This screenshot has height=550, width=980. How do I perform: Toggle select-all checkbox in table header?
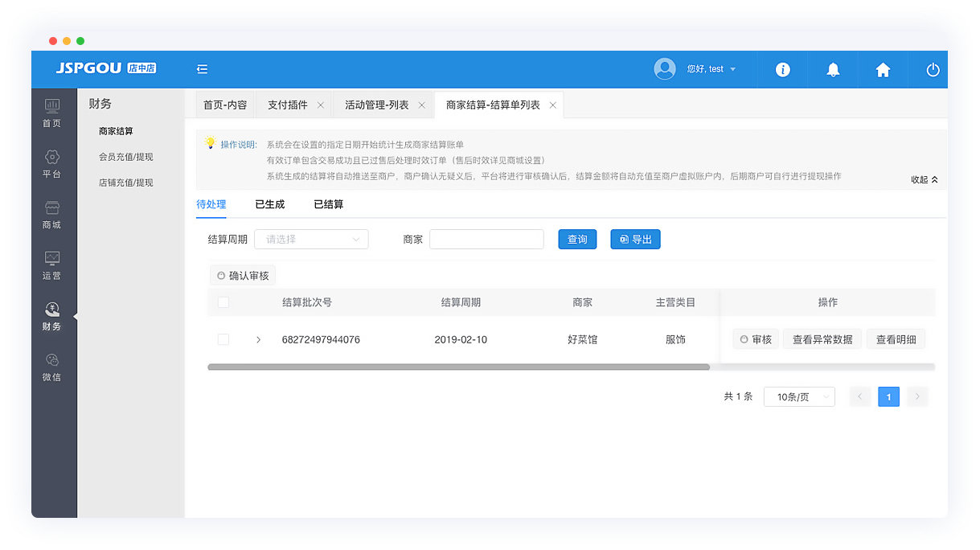point(223,302)
